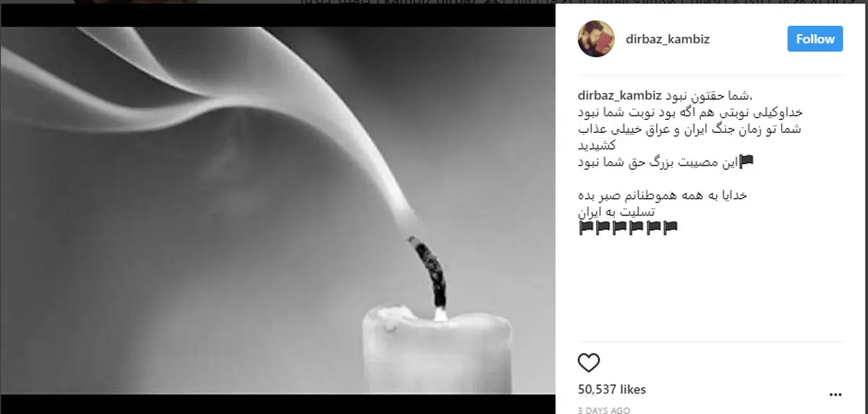Click the single black flag emoji in caption
Image resolution: width=868 pixels, height=414 pixels.
pyautogui.click(x=746, y=162)
